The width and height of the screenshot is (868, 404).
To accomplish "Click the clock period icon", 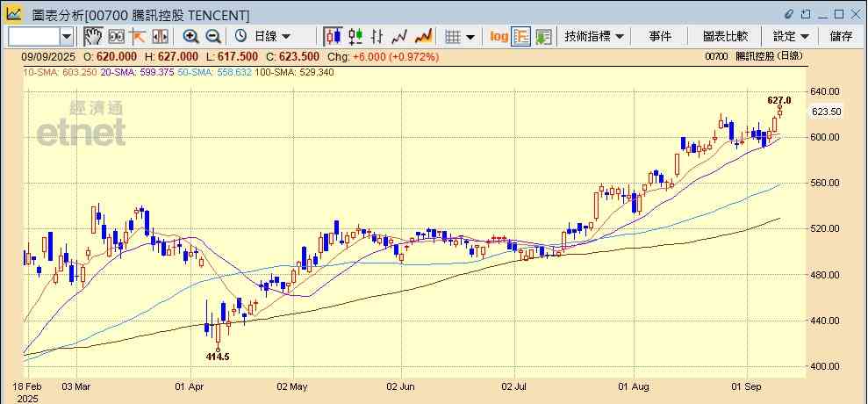I will tap(240, 37).
